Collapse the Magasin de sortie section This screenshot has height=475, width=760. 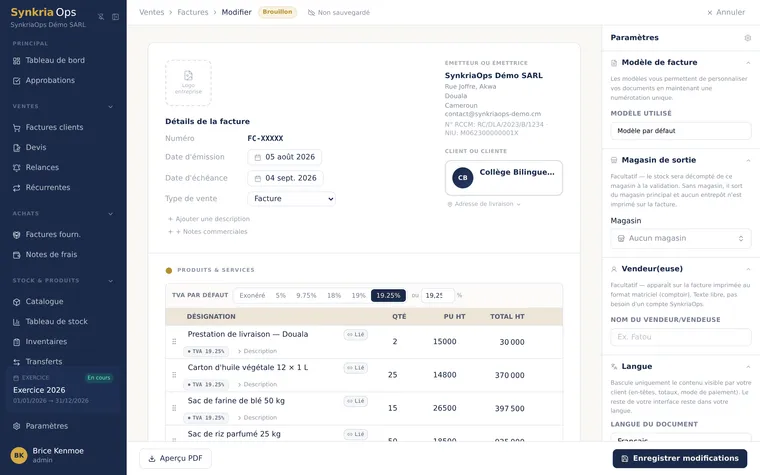coord(748,160)
